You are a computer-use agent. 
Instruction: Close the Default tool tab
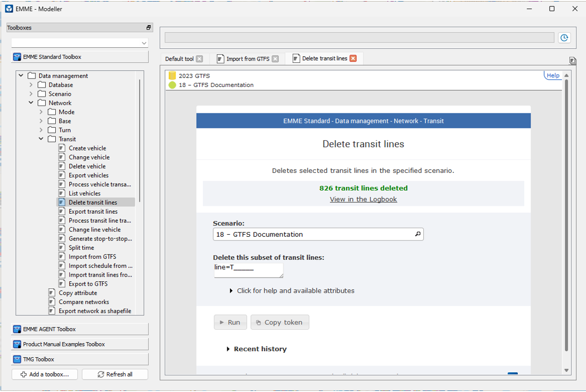tap(200, 59)
